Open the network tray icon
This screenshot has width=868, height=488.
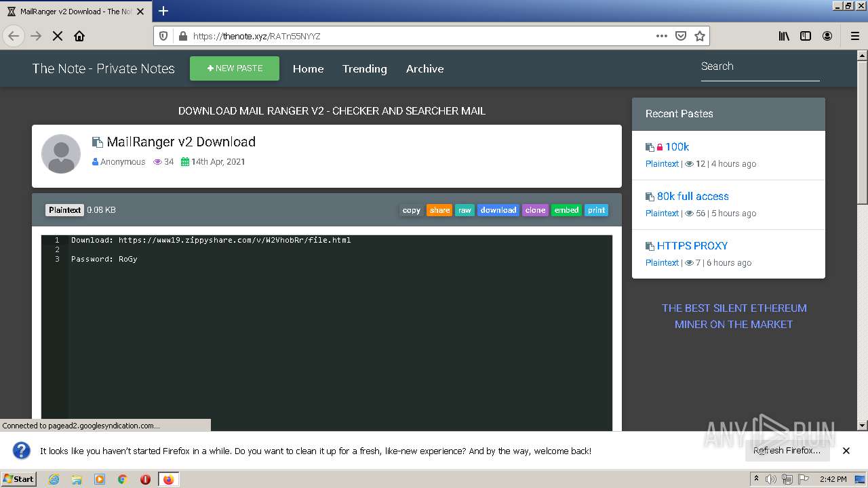pyautogui.click(x=787, y=479)
